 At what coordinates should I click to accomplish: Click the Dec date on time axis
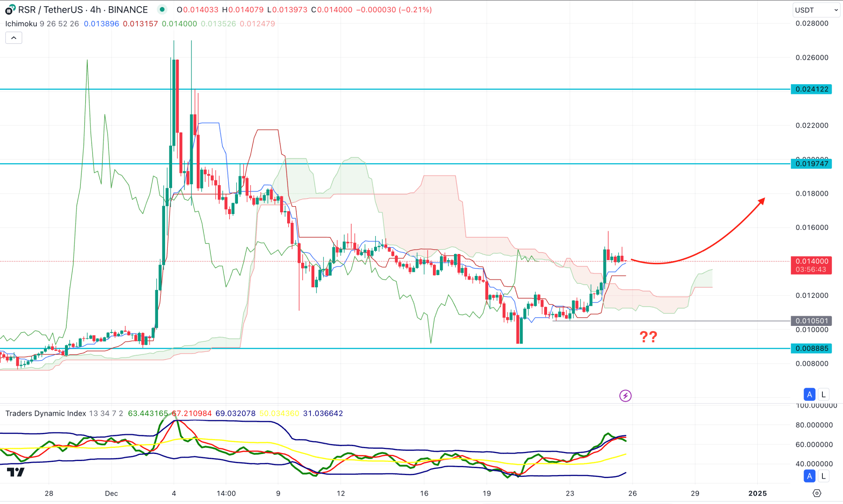[x=112, y=493]
